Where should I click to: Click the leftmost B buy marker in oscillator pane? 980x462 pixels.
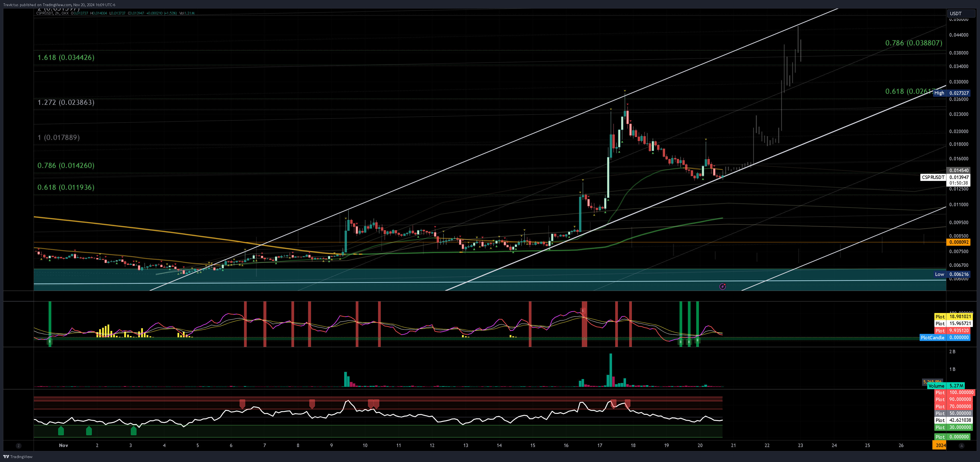point(49,342)
